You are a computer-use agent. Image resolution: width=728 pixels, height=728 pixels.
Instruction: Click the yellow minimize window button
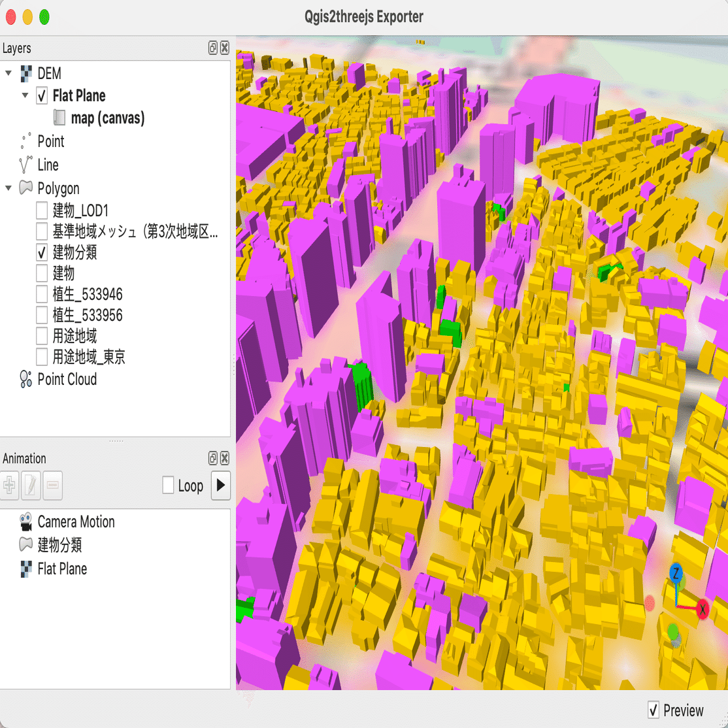pos(27,17)
